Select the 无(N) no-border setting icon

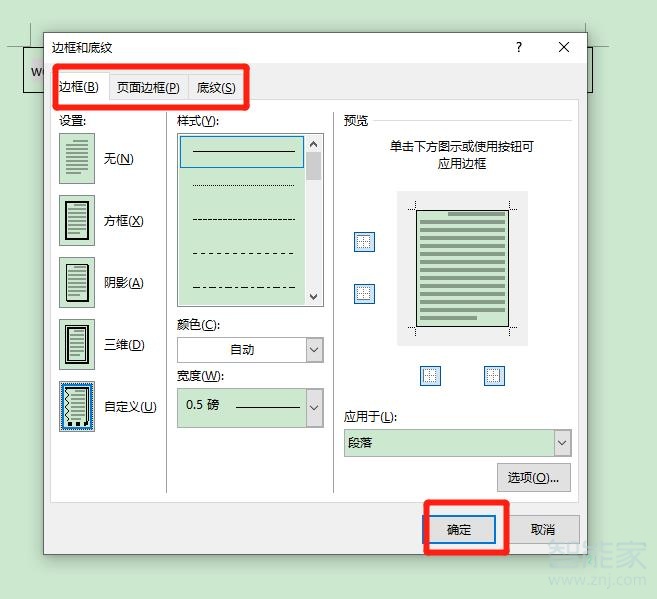(77, 158)
